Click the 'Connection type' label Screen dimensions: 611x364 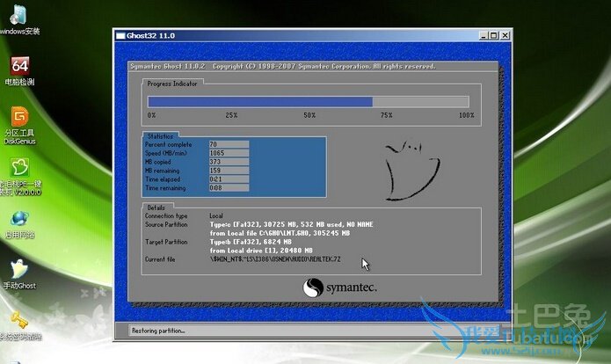tap(166, 216)
